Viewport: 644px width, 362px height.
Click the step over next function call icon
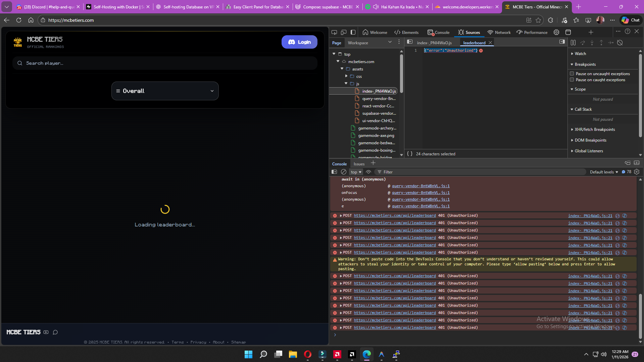click(583, 43)
